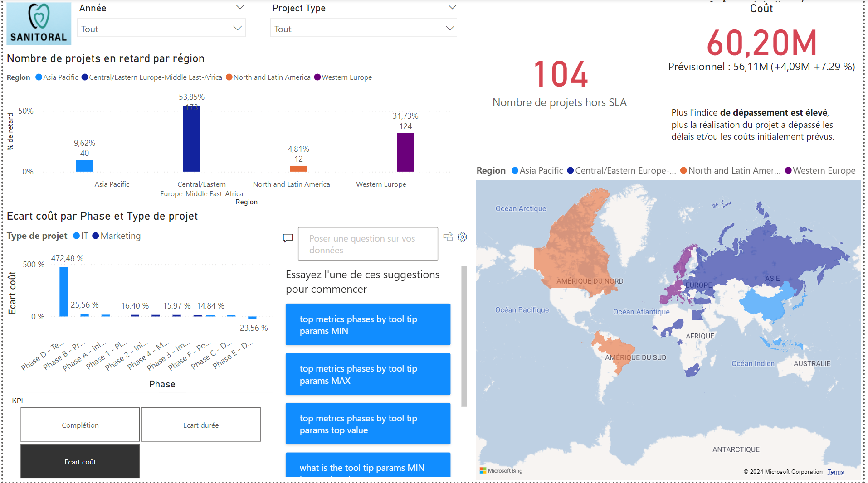868x483 pixels.
Task: Select the Complétion KPI button
Action: point(80,425)
